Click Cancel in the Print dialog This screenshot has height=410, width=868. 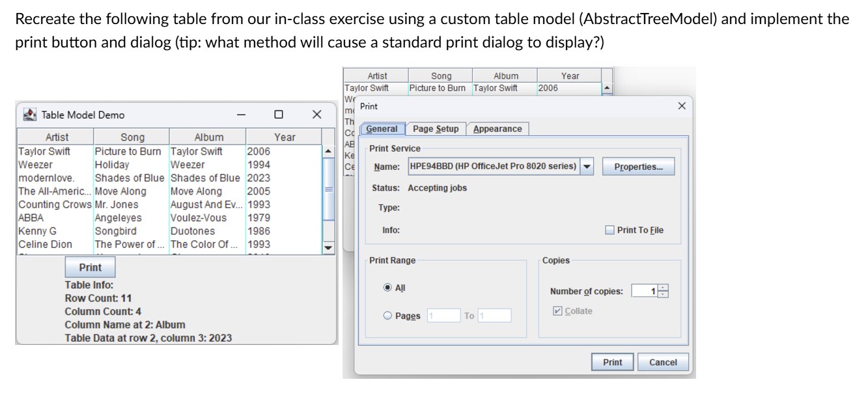(x=662, y=362)
